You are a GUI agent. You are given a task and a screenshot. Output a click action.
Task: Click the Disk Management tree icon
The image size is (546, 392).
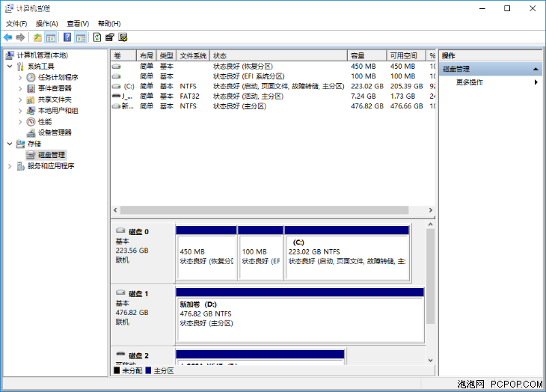pyautogui.click(x=31, y=155)
